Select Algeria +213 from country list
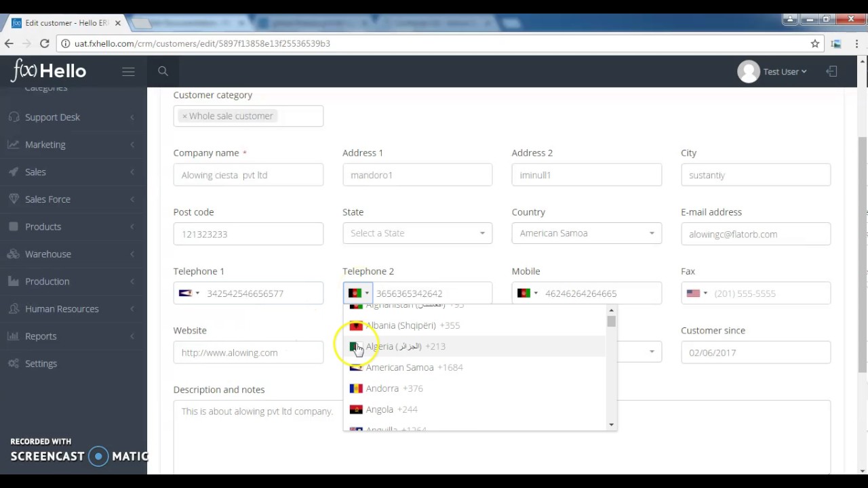Image resolution: width=868 pixels, height=488 pixels. point(475,346)
